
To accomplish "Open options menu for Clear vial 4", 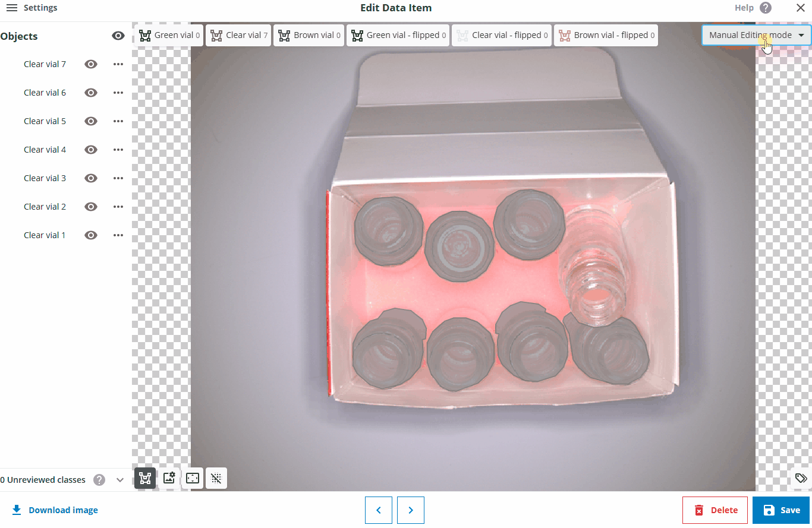I will coord(118,150).
